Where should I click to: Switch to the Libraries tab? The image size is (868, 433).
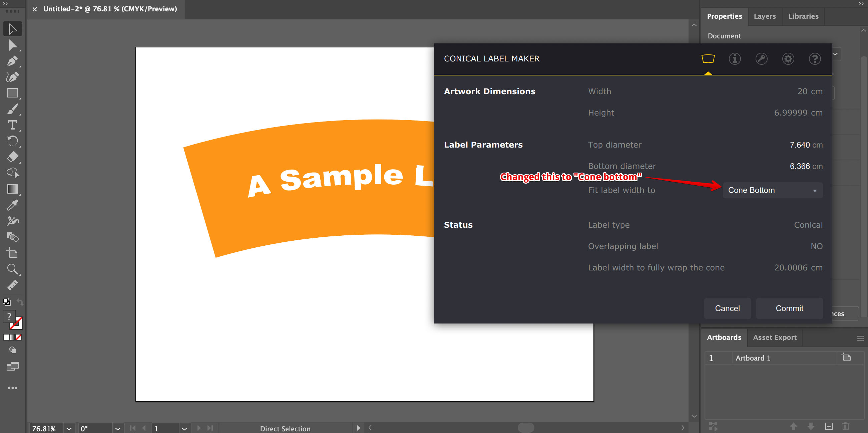(803, 16)
